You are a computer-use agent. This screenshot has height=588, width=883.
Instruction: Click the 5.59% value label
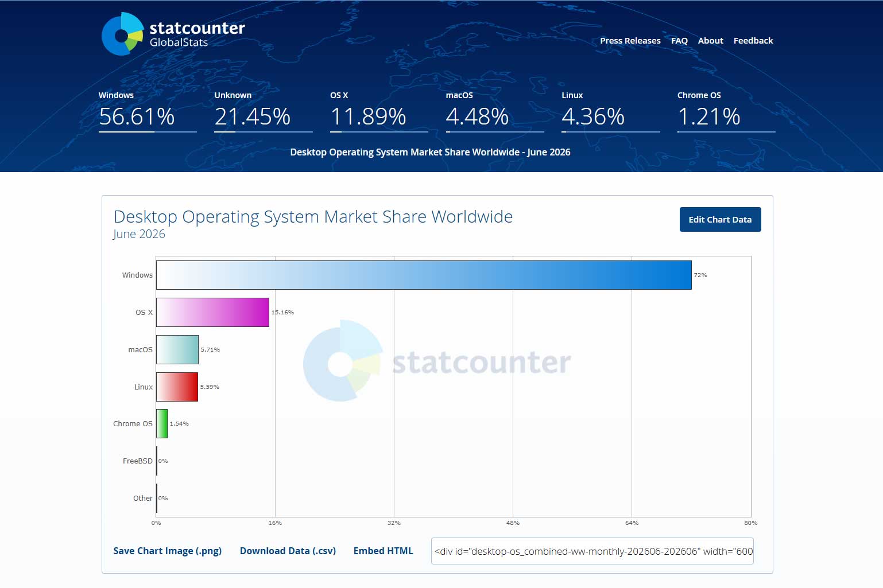[210, 387]
